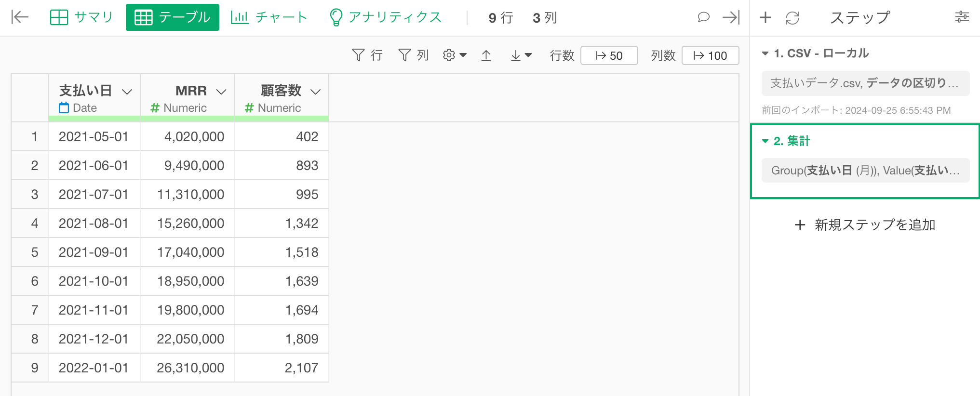Select cell 2022-01-01
Screen dimensions: 980x396
tap(94, 368)
